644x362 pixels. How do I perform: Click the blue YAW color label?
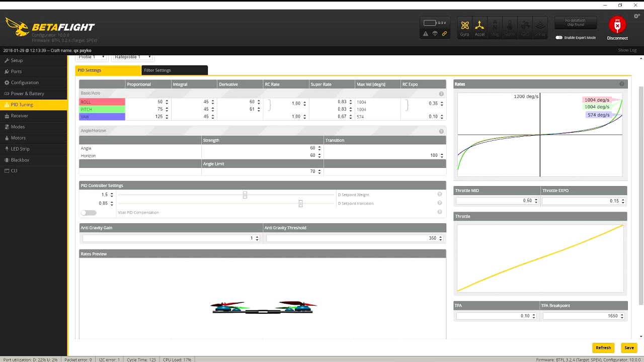[102, 117]
